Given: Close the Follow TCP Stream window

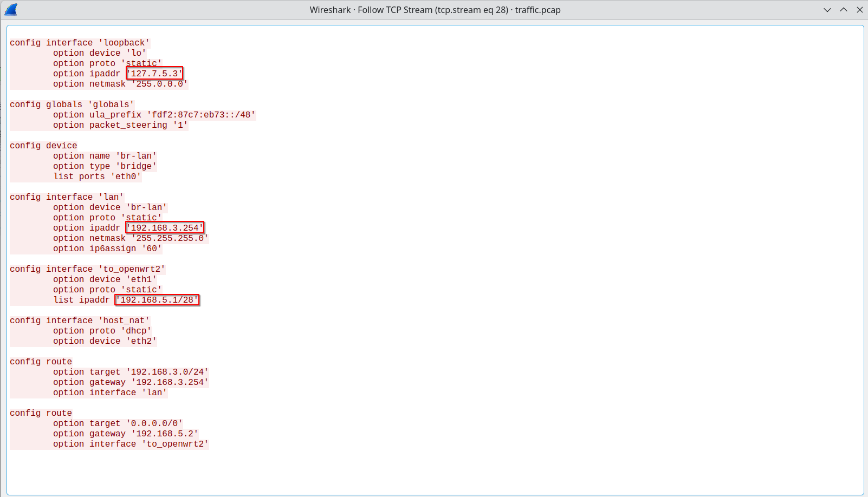Looking at the screenshot, I should coord(860,10).
